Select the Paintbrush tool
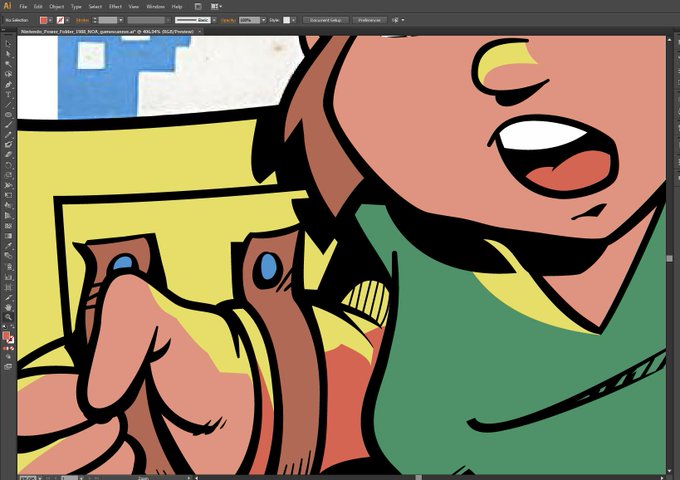Viewport: 680px width, 480px height. pyautogui.click(x=8, y=125)
